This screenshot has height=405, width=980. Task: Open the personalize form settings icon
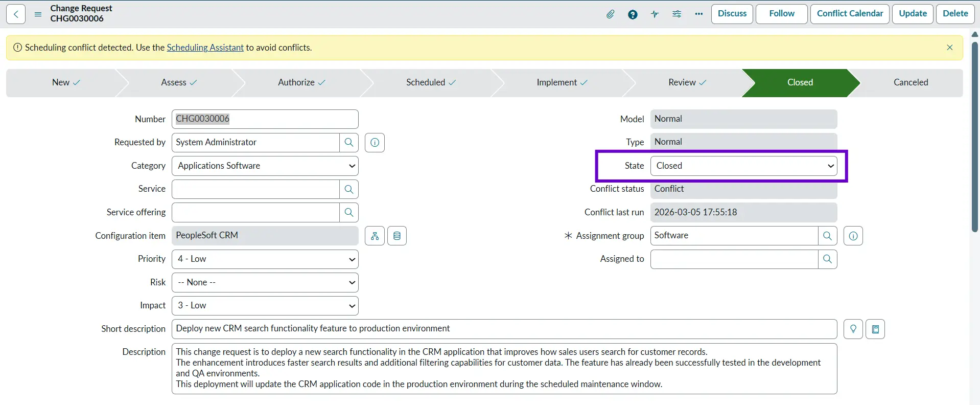tap(676, 14)
